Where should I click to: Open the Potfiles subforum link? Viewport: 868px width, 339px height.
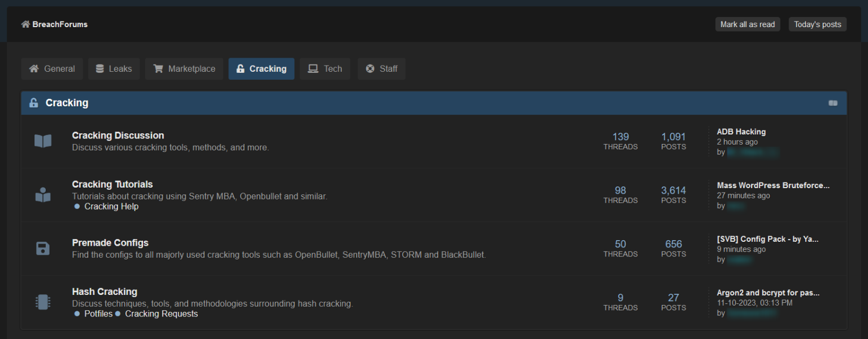click(98, 314)
